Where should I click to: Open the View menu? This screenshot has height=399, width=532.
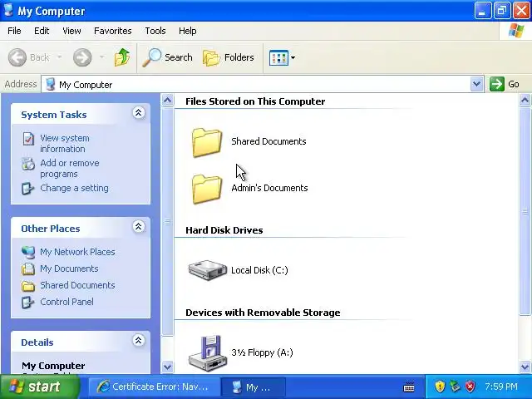[x=71, y=31]
